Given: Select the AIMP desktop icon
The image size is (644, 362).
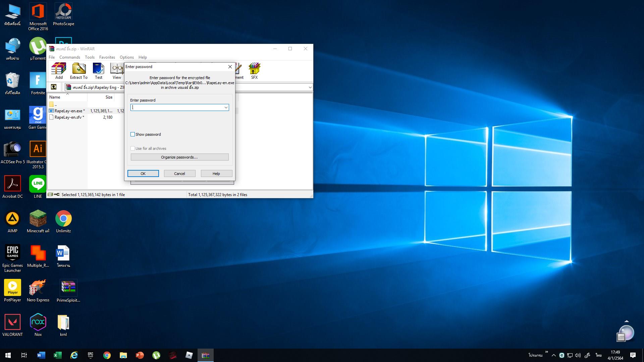Looking at the screenshot, I should pyautogui.click(x=12, y=222).
